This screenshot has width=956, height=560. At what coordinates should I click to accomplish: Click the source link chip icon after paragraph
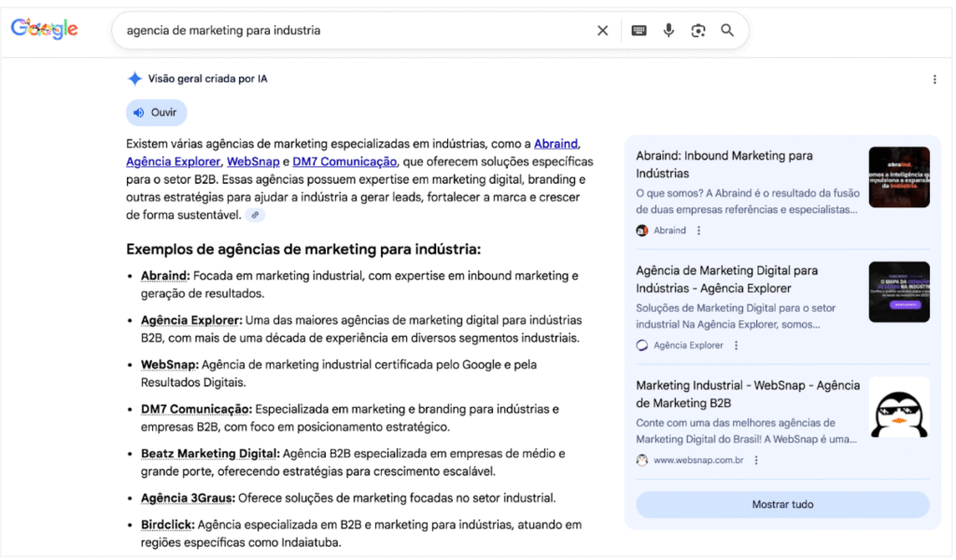[256, 215]
